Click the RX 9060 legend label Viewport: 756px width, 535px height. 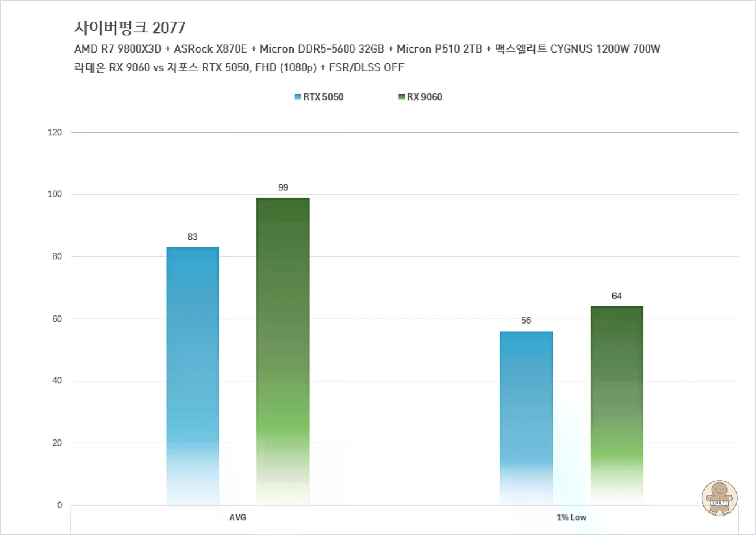424,97
